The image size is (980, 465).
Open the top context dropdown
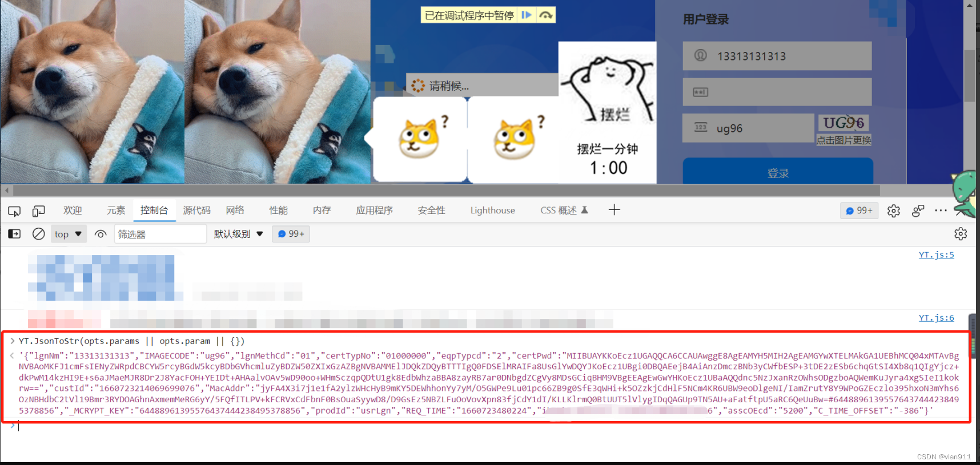(x=69, y=234)
